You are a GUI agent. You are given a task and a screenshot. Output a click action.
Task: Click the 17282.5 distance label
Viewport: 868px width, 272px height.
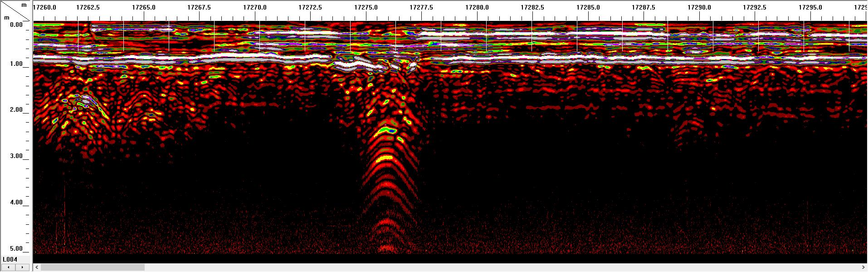532,7
